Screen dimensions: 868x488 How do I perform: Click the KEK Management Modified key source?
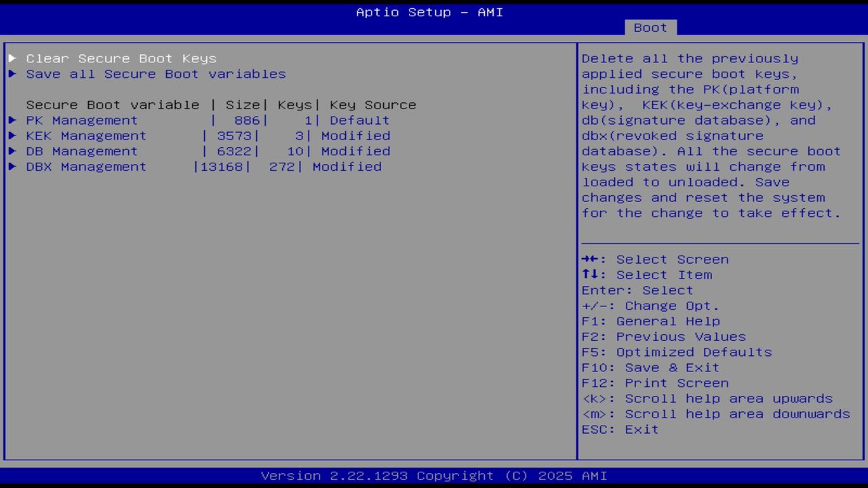tap(355, 136)
